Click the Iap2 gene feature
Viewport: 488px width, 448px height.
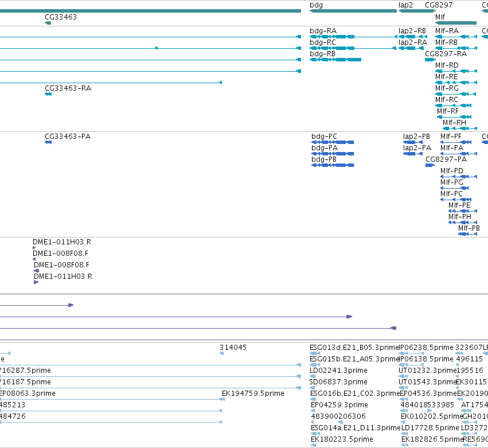pyautogui.click(x=411, y=11)
